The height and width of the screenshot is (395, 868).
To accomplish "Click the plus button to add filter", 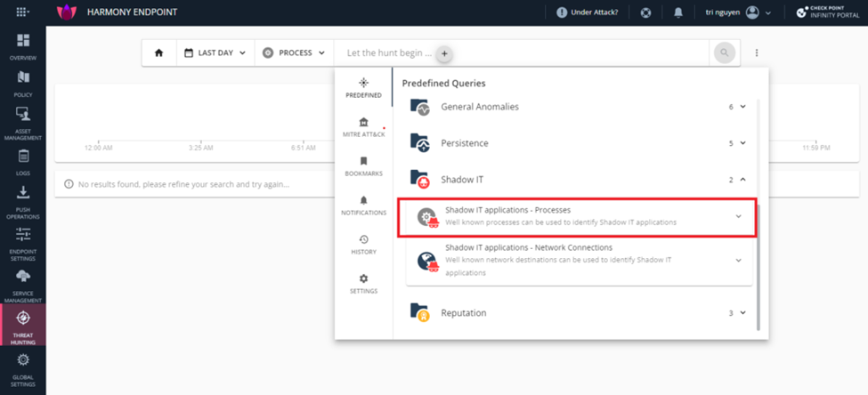I will pyautogui.click(x=444, y=54).
